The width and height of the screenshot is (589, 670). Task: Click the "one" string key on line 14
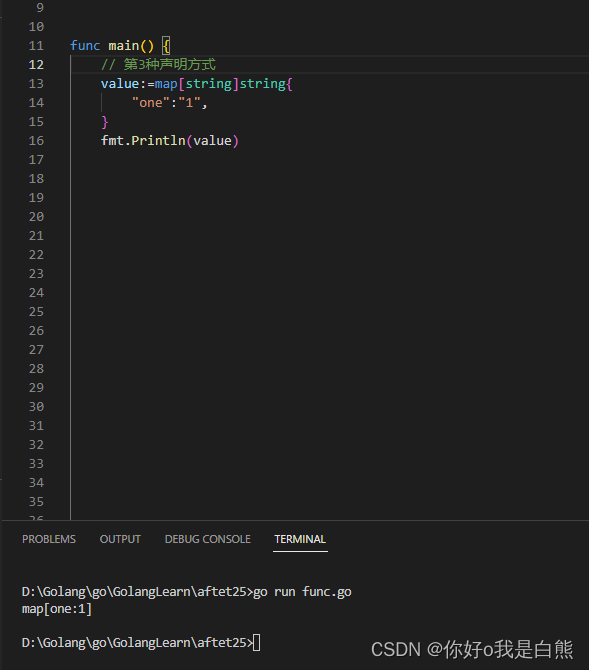(151, 103)
